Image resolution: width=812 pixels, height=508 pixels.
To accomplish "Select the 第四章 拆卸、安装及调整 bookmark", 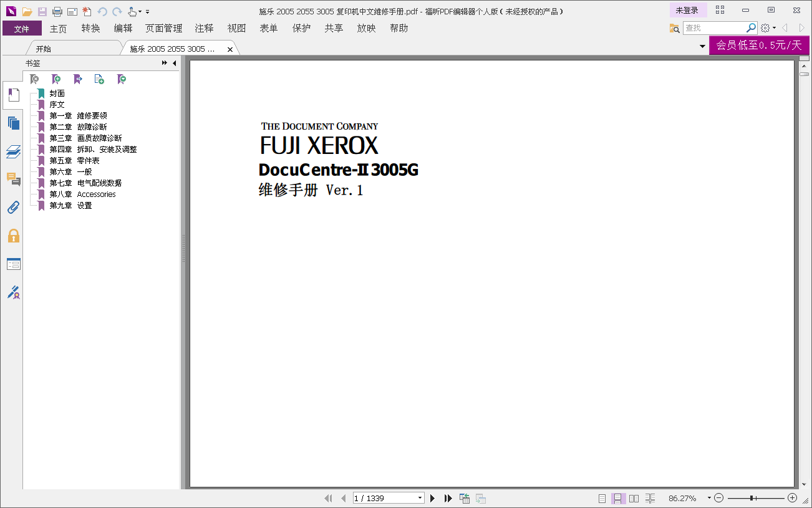I will click(x=94, y=150).
